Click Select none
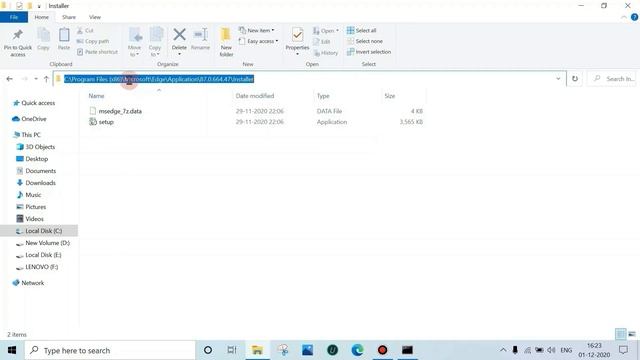The width and height of the screenshot is (640, 360). [x=364, y=41]
